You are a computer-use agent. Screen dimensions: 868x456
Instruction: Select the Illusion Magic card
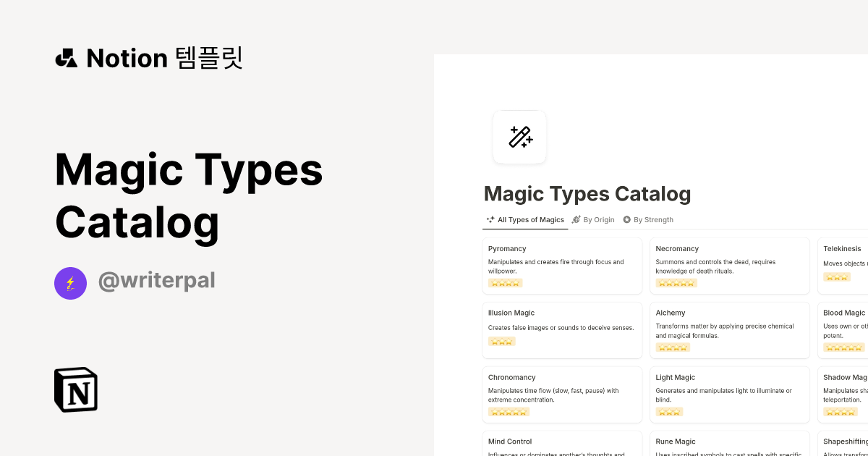pos(562,329)
